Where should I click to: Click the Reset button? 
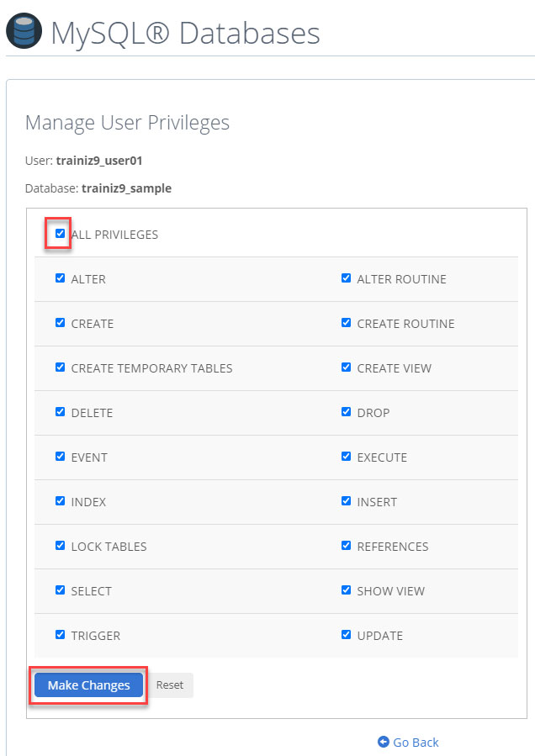point(170,685)
